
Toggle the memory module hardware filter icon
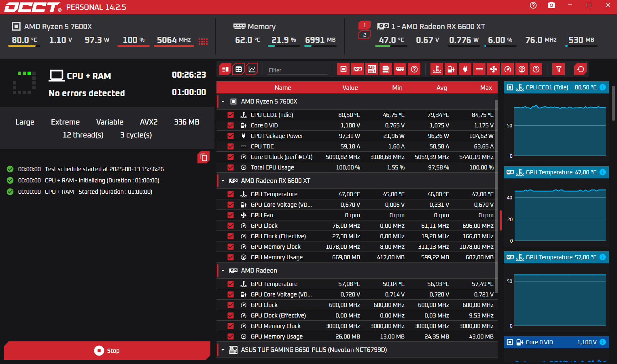pos(400,69)
